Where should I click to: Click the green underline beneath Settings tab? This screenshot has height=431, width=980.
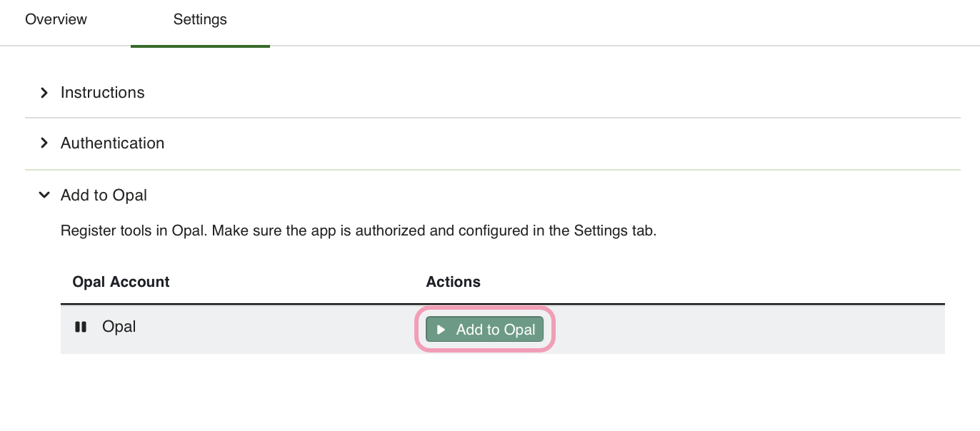[x=200, y=46]
